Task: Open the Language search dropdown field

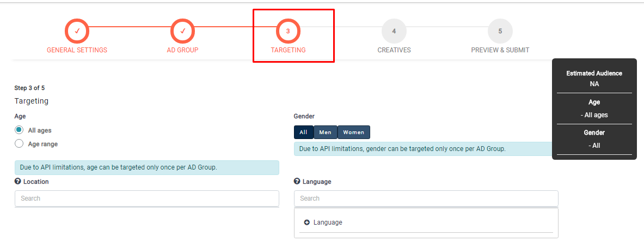Action: (x=426, y=198)
